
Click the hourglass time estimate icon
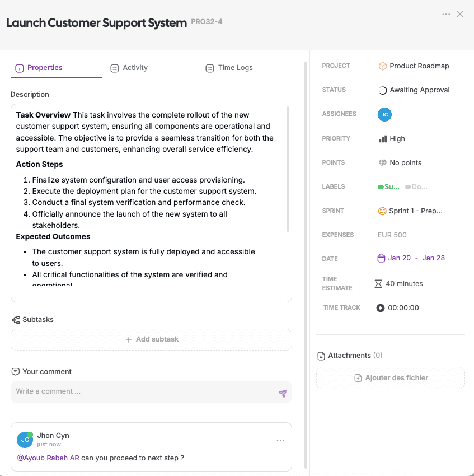(x=378, y=284)
